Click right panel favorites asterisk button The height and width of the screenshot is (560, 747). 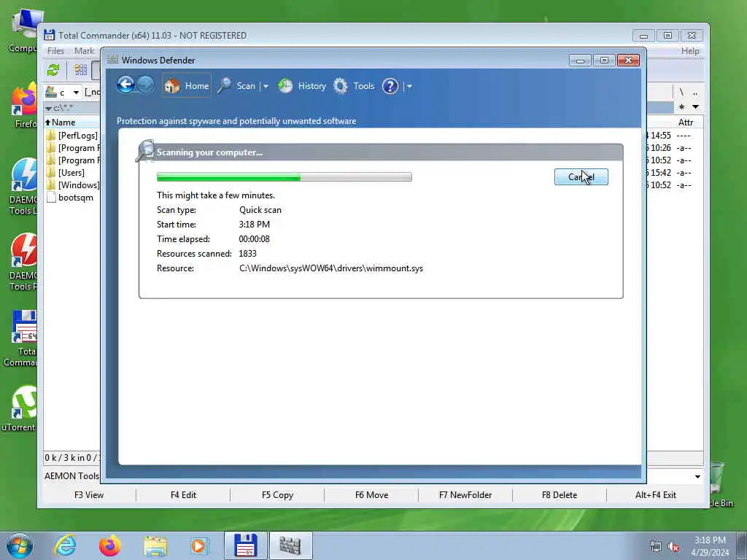coord(682,107)
